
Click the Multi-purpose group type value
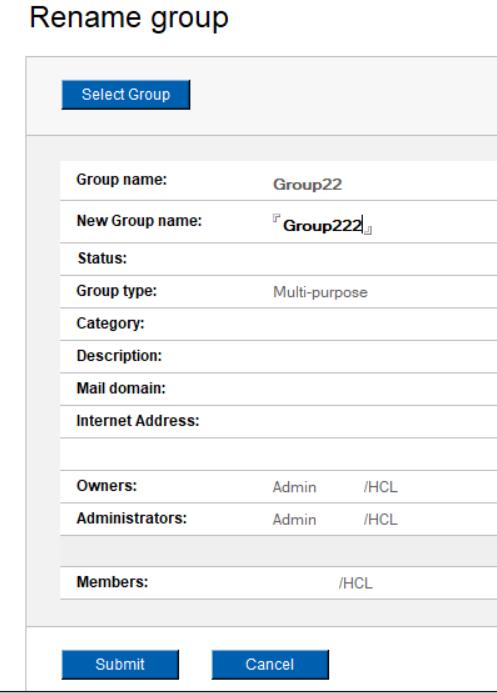pyautogui.click(x=320, y=292)
